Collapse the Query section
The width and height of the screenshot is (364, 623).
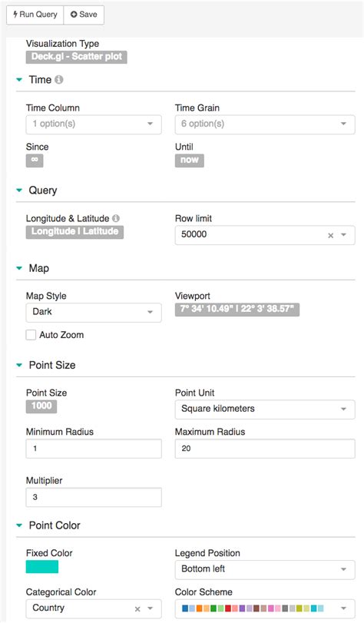(x=19, y=191)
